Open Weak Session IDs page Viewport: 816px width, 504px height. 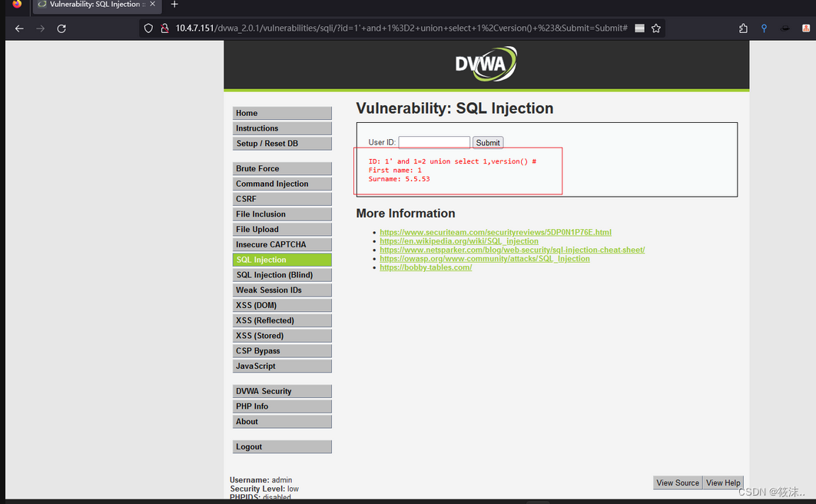(x=282, y=290)
